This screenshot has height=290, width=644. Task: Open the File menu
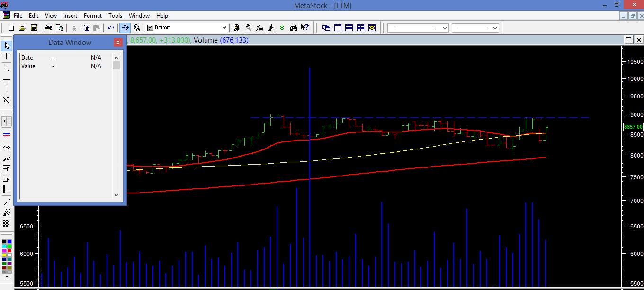coord(18,16)
